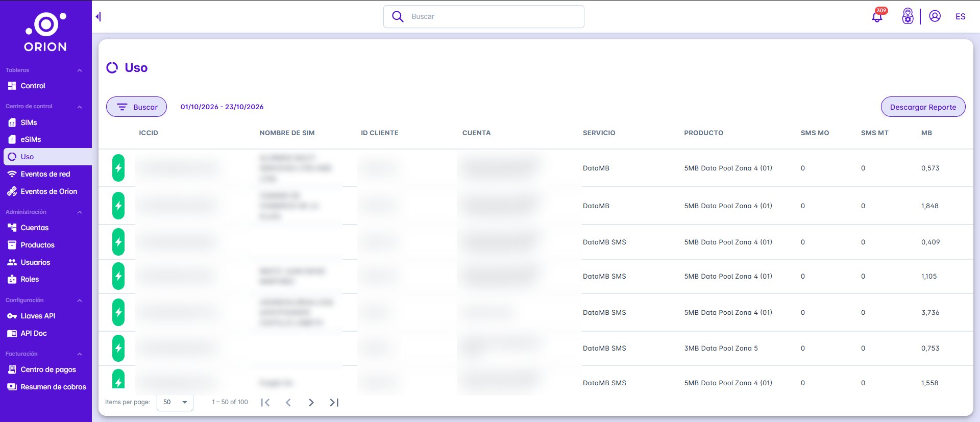Click Descargar Reporte button
This screenshot has width=980, height=422.
tap(923, 107)
